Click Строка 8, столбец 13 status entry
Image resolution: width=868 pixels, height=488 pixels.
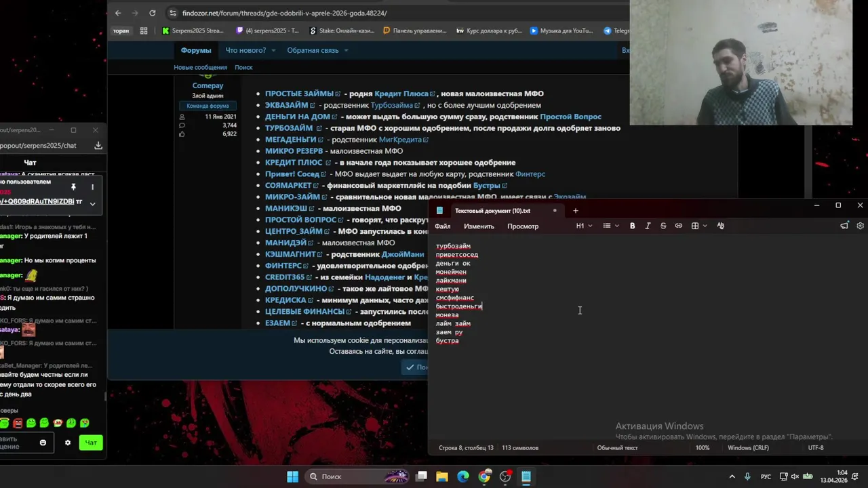tap(466, 447)
